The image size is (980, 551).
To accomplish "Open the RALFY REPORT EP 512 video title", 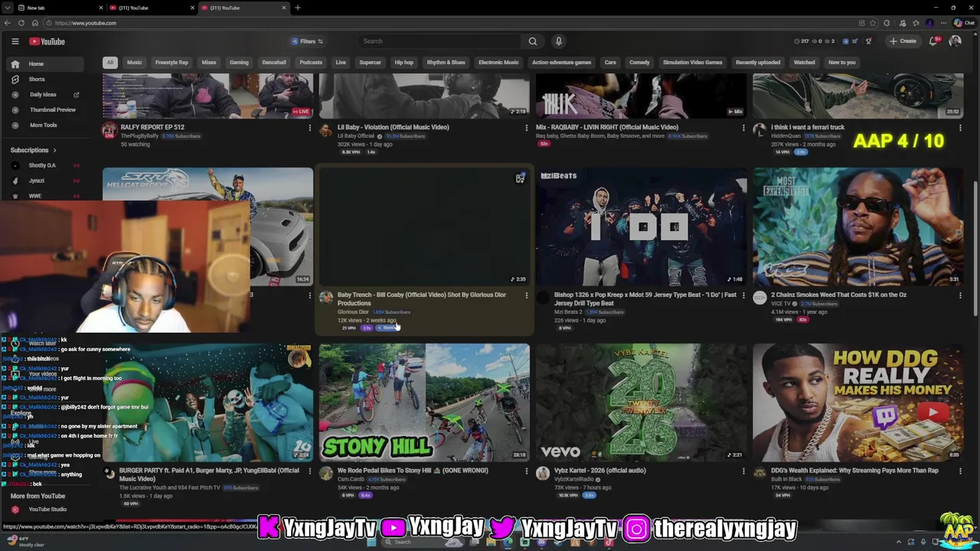I will coord(152,128).
